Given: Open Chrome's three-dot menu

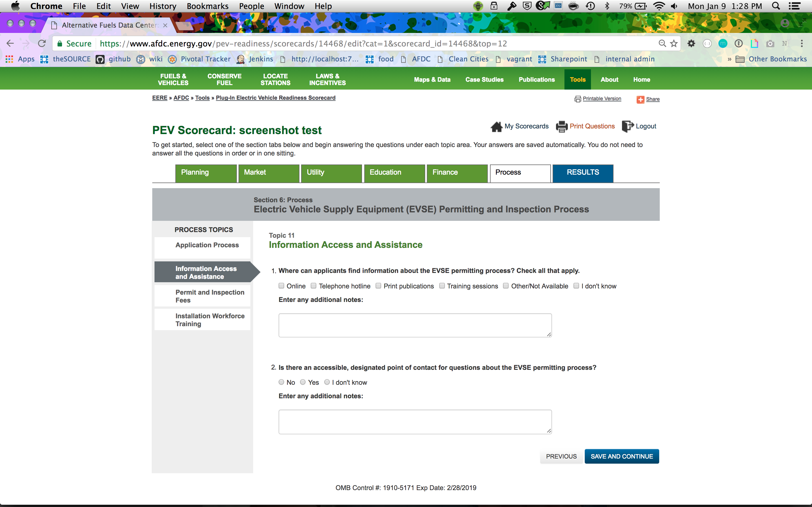Looking at the screenshot, I should click(x=802, y=44).
